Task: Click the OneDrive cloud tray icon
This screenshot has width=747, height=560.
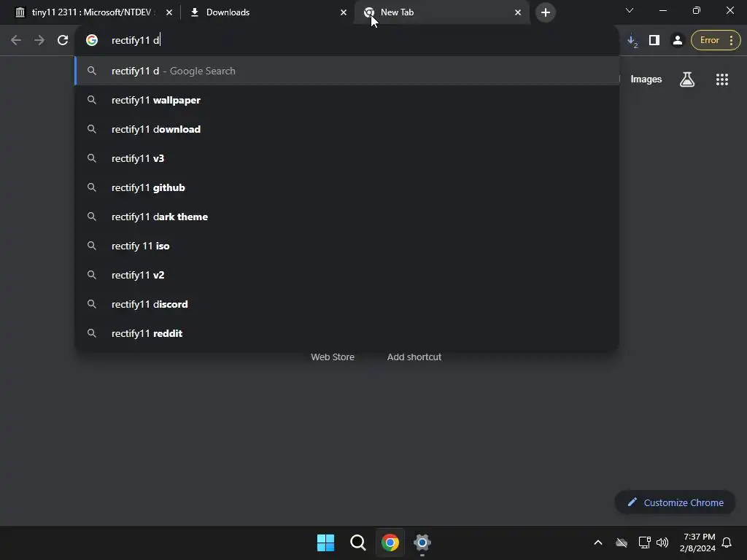Action: pyautogui.click(x=622, y=542)
